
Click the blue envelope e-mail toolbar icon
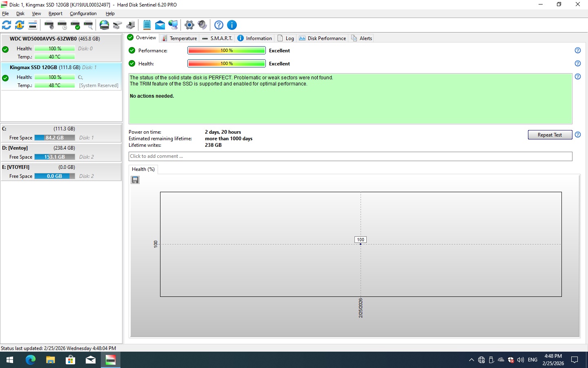pos(160,25)
